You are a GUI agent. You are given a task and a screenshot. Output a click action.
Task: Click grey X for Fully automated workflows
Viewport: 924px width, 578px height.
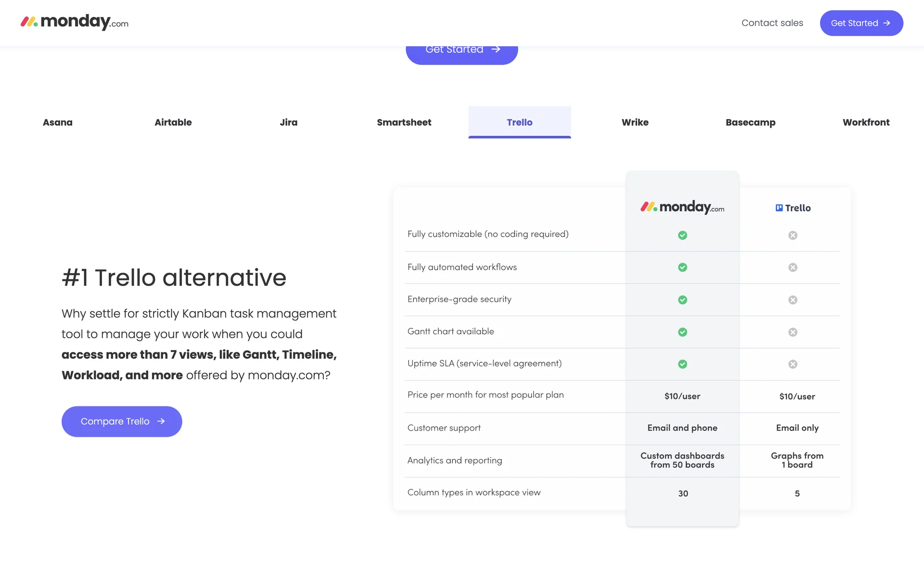[x=793, y=267]
